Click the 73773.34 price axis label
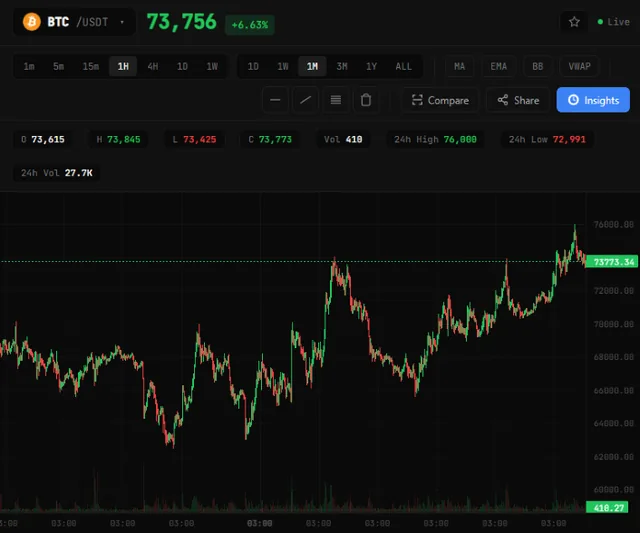 point(612,262)
